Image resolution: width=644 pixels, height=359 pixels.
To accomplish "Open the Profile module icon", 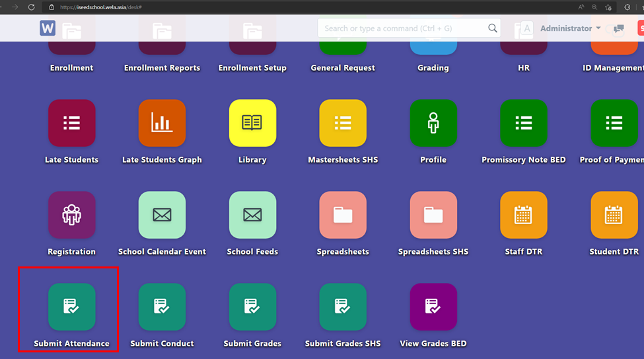I will coord(433,123).
